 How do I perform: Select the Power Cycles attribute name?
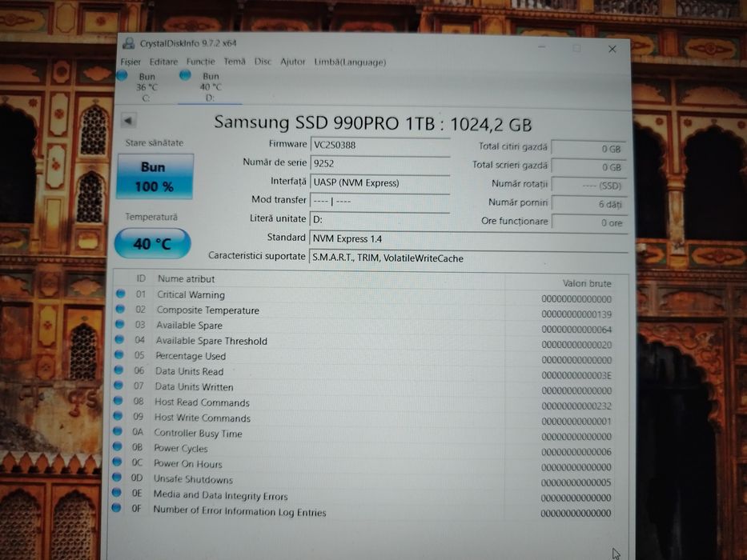[x=181, y=449]
